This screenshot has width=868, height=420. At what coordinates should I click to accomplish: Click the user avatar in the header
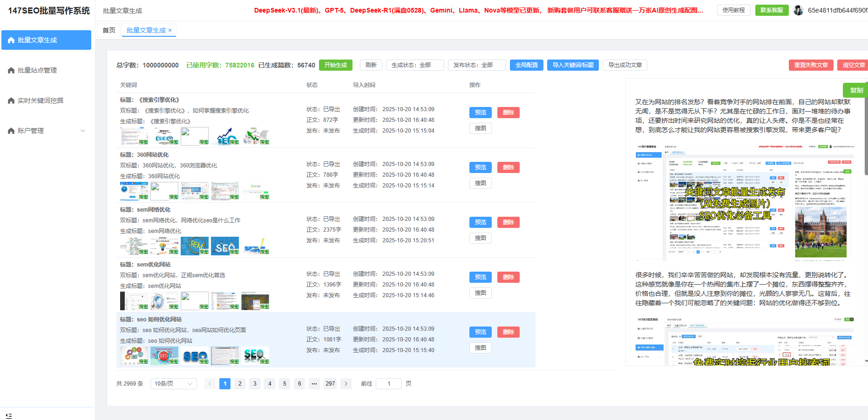(x=798, y=10)
